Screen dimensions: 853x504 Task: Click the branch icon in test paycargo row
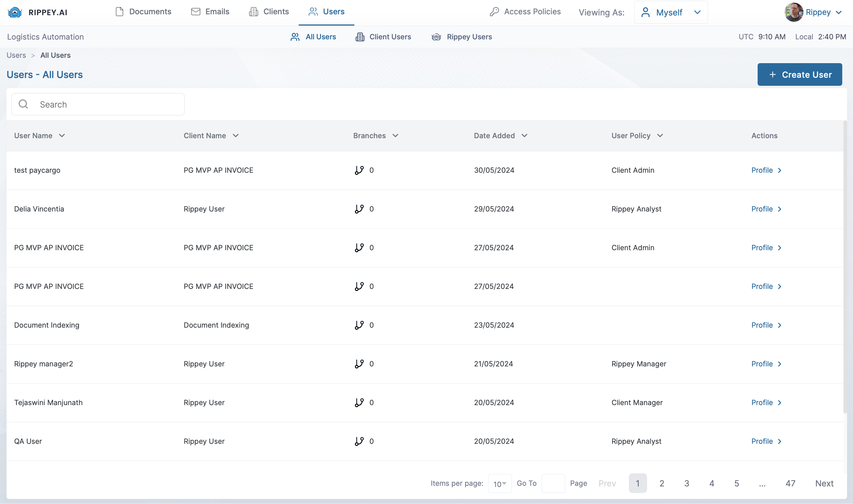pyautogui.click(x=359, y=170)
